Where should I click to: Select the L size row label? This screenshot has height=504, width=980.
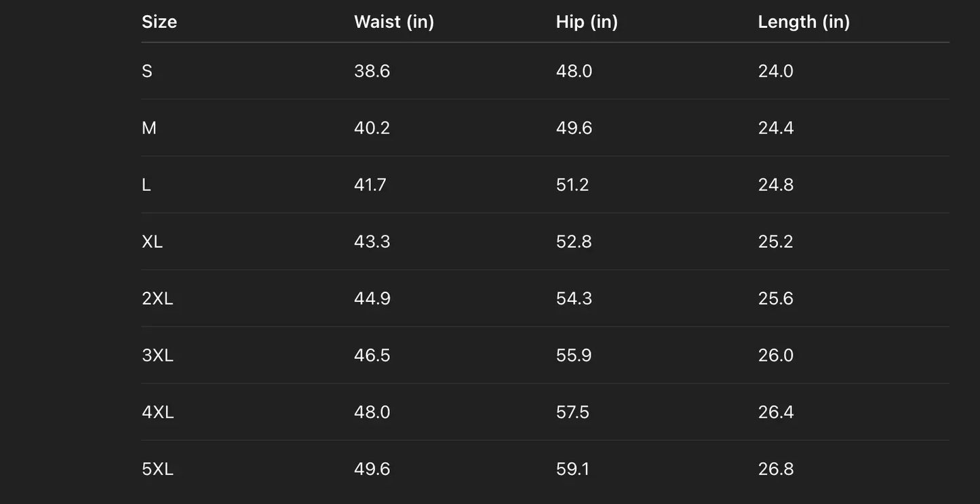coord(146,185)
